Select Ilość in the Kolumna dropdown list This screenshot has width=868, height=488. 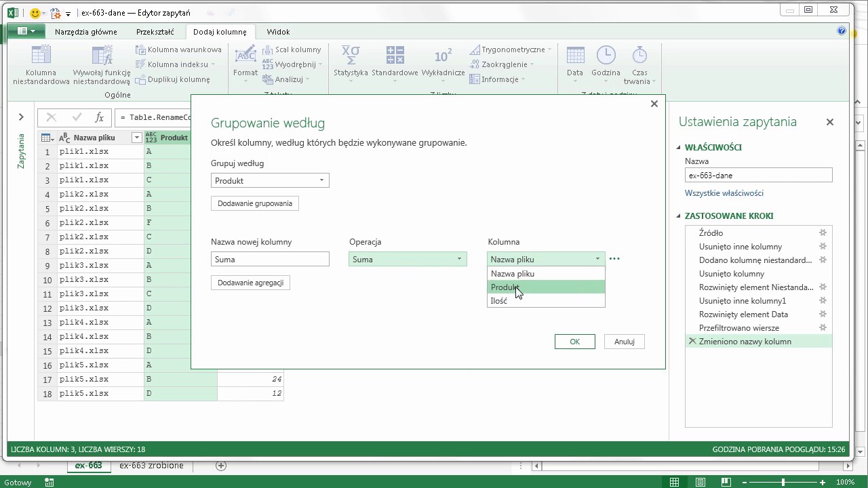tap(546, 301)
